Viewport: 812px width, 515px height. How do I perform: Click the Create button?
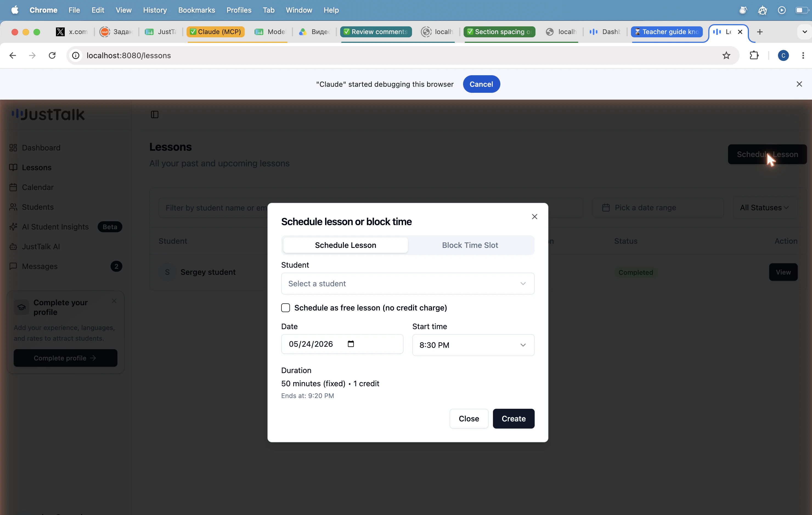pyautogui.click(x=513, y=418)
